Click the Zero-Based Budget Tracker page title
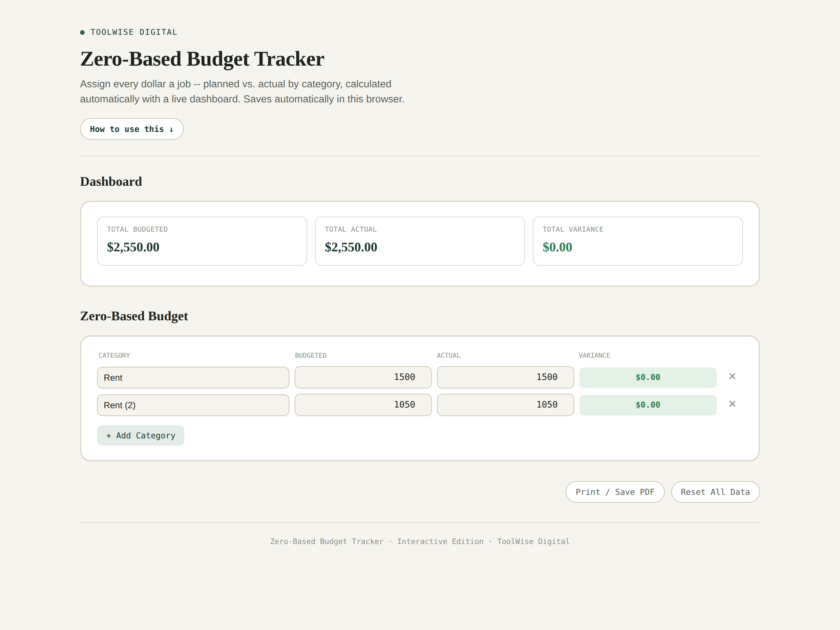The height and width of the screenshot is (630, 840). click(202, 59)
